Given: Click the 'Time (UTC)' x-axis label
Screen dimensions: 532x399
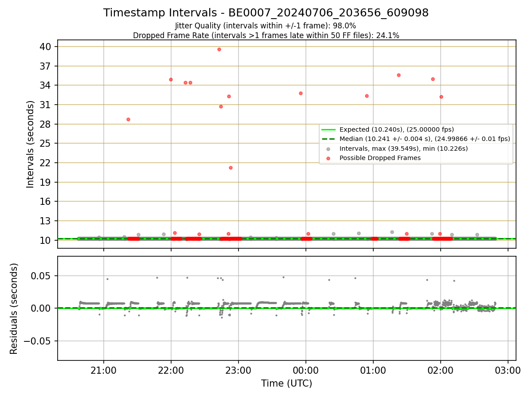Looking at the screenshot, I should click(286, 383).
